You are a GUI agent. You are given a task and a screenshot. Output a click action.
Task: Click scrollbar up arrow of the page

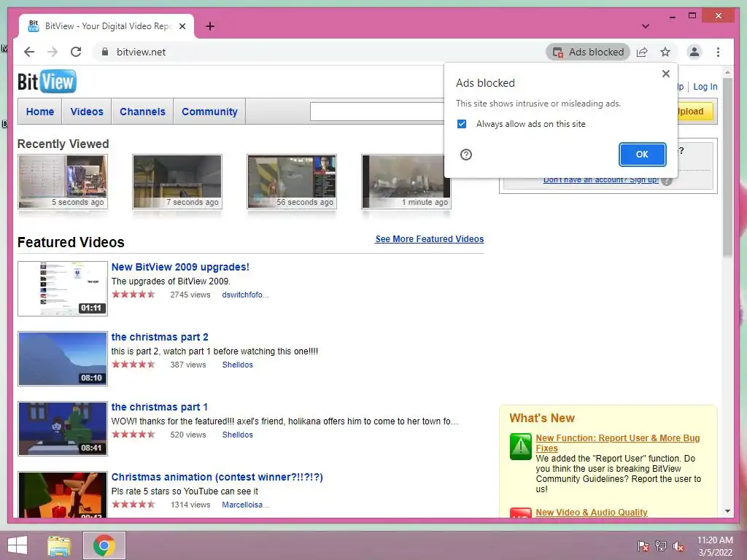(x=727, y=73)
